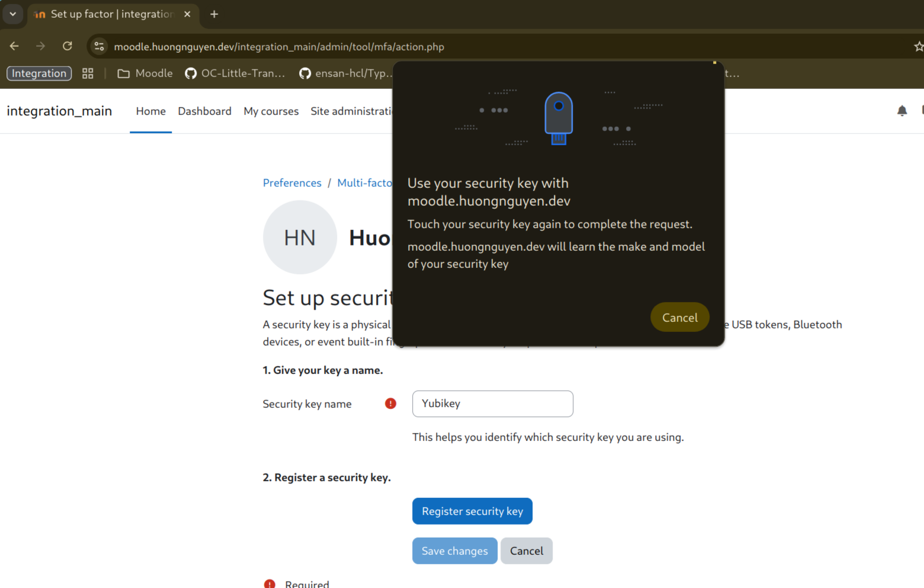Click the address bar URL
Screen dimensions: 924x588
pos(279,47)
